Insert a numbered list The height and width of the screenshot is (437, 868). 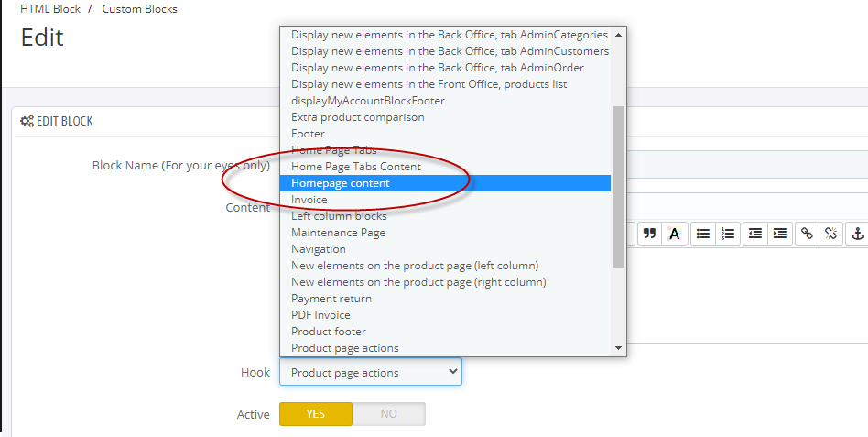click(728, 234)
